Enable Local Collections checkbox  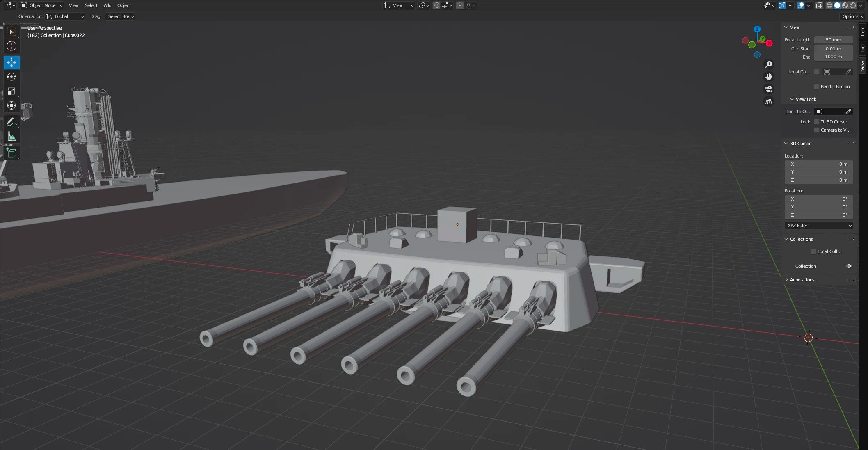(813, 251)
